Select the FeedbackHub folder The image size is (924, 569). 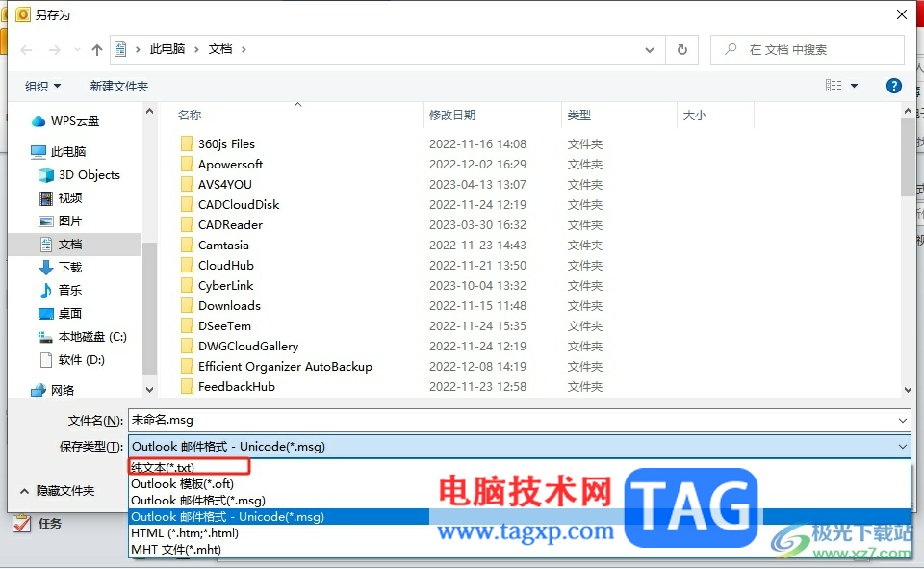click(x=227, y=387)
